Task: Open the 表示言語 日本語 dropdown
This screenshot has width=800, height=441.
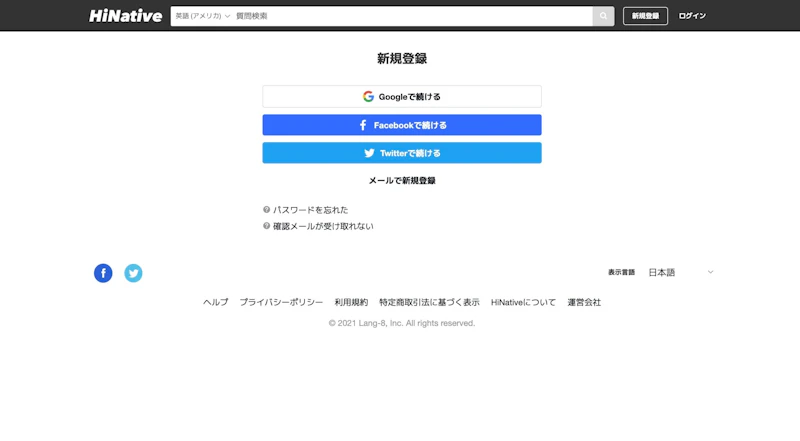Action: pos(681,273)
